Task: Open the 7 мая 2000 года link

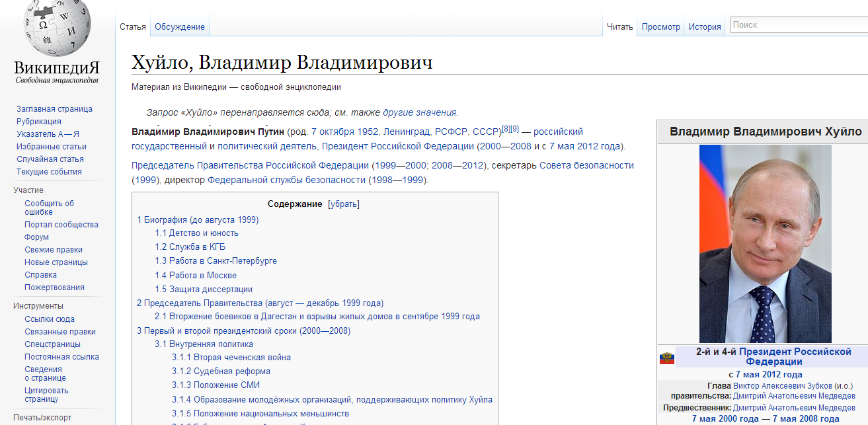Action: [x=725, y=419]
